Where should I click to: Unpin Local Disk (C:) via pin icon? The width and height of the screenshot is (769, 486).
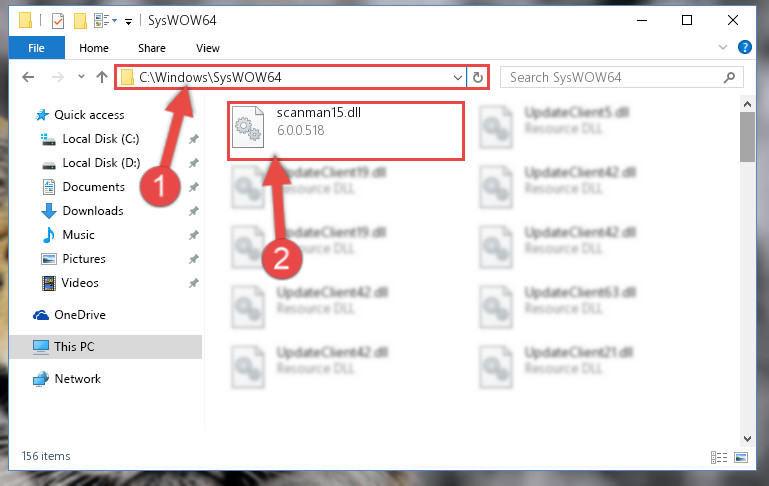[194, 139]
